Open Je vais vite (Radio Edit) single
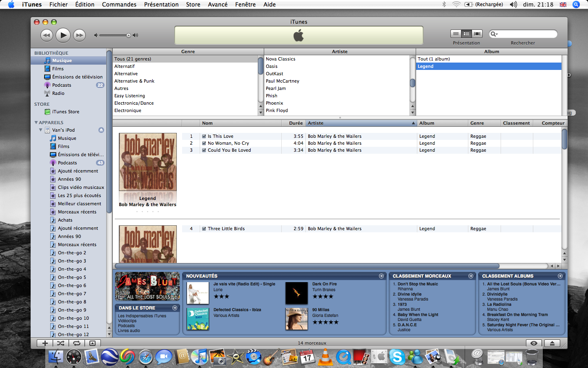This screenshot has width=588, height=368. 244,284
